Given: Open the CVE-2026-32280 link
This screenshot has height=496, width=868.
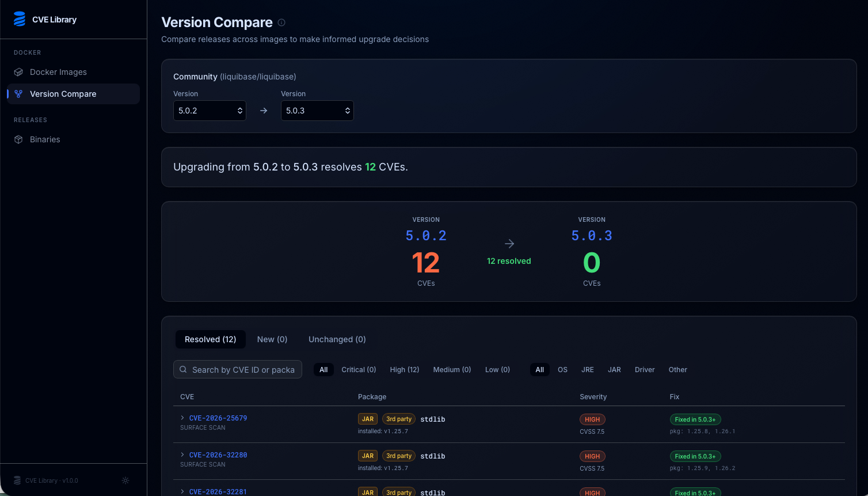Looking at the screenshot, I should tap(218, 455).
